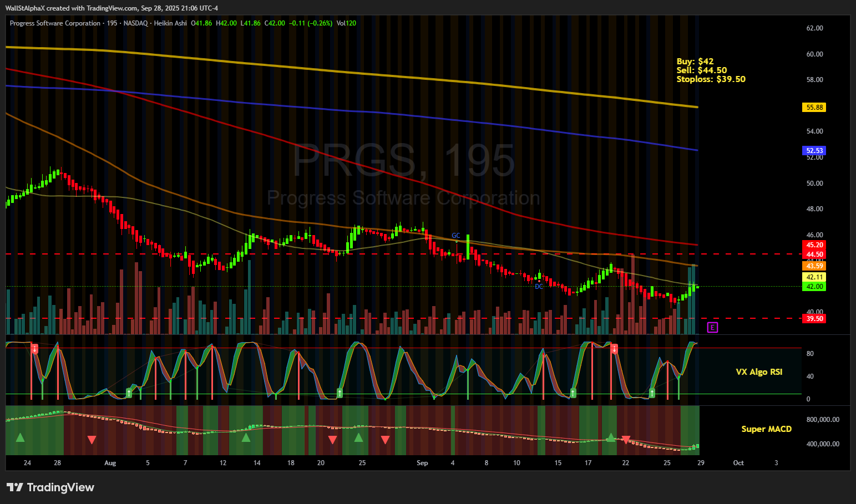Click the Progress Software Corporation symbol title
Screen dimensions: 856x504
[55, 23]
